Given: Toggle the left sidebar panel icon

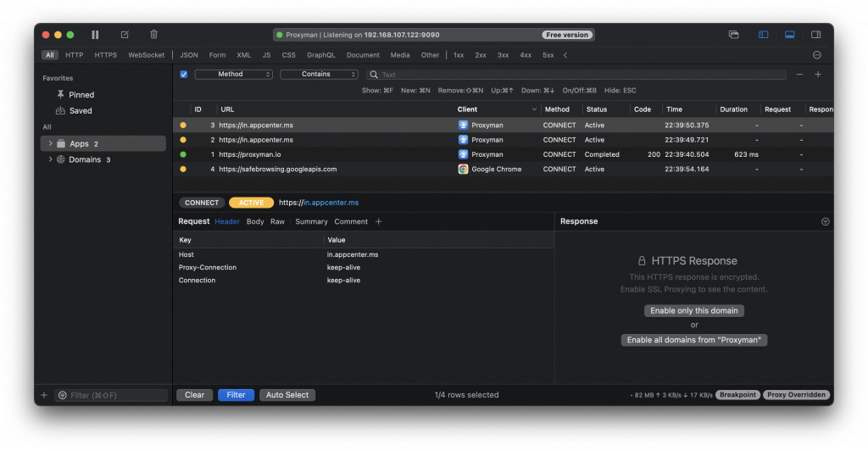Looking at the screenshot, I should pyautogui.click(x=764, y=34).
